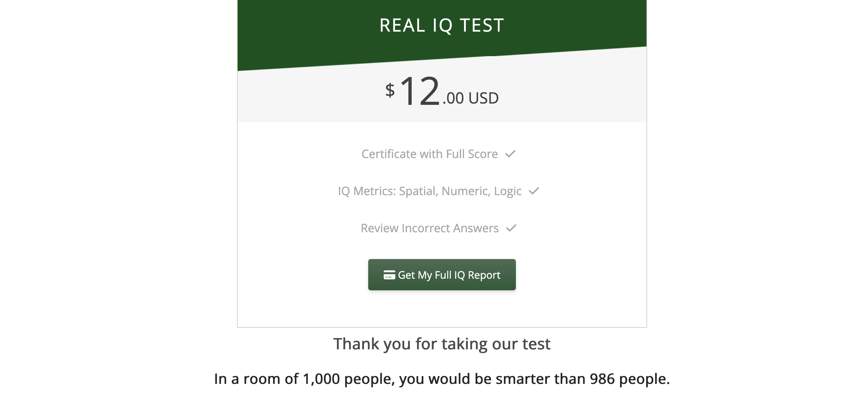The width and height of the screenshot is (868, 400).
Task: Click the smarter than 986 people sentence
Action: pos(442,379)
